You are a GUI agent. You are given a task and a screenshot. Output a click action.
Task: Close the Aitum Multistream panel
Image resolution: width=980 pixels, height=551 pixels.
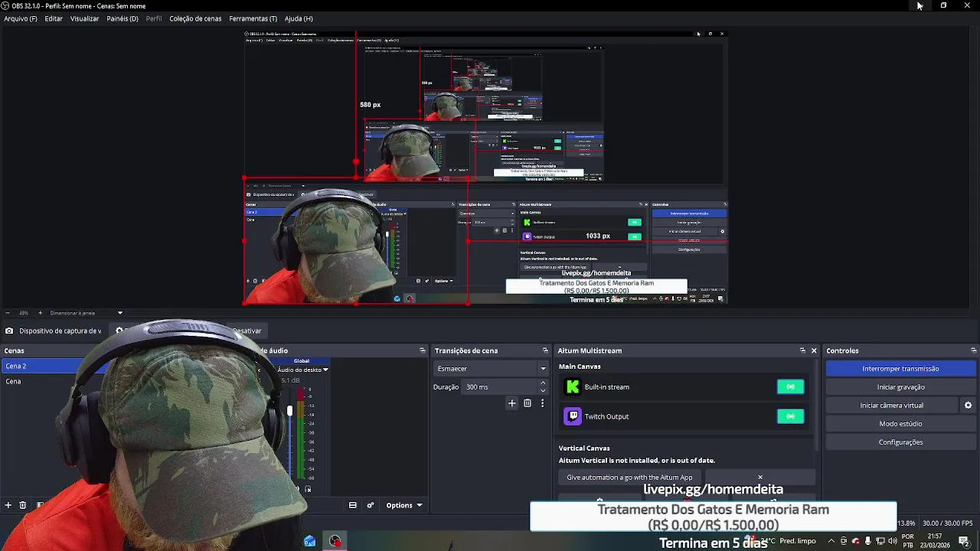[x=814, y=350]
